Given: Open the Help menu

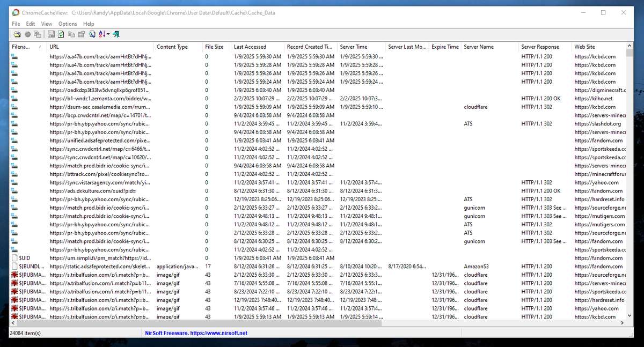Looking at the screenshot, I should point(89,24).
